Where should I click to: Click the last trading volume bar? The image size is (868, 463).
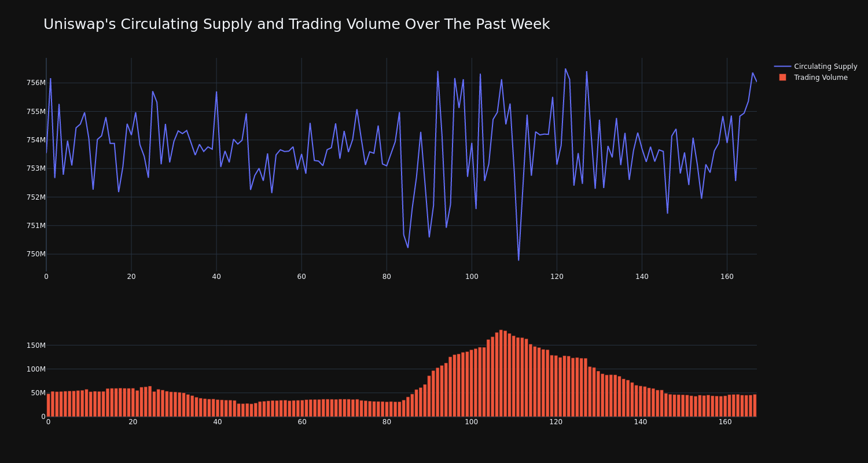[755, 406]
